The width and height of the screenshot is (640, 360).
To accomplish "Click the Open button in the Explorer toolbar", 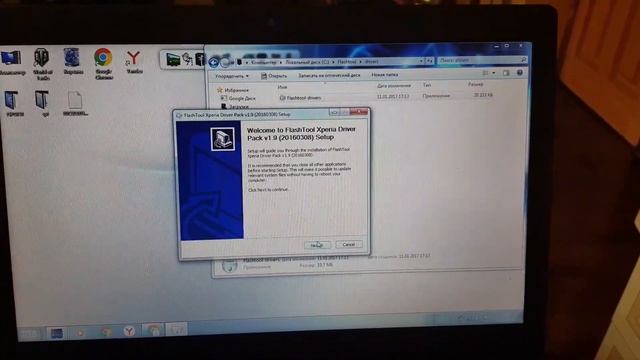I will click(x=274, y=76).
